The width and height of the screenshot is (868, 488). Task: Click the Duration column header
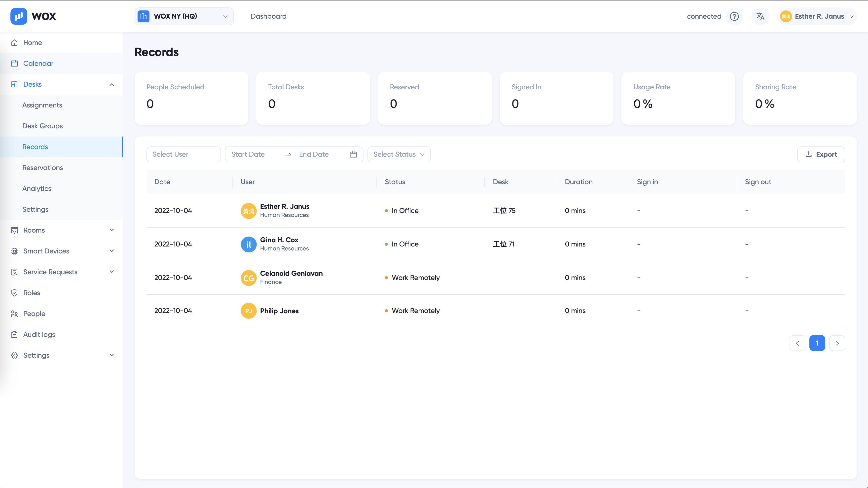[x=593, y=182]
